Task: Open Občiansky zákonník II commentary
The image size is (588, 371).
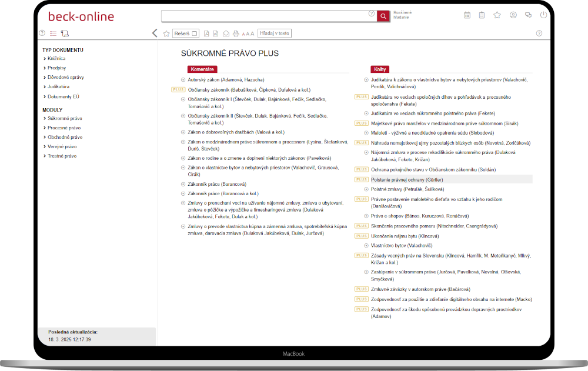Action: (258, 119)
